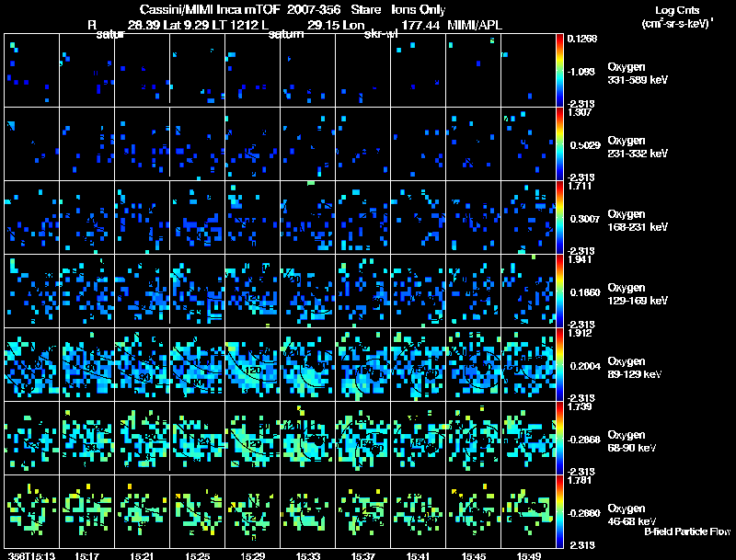Click the color bar for Oxygen 331-589 keV

[x=561, y=70]
